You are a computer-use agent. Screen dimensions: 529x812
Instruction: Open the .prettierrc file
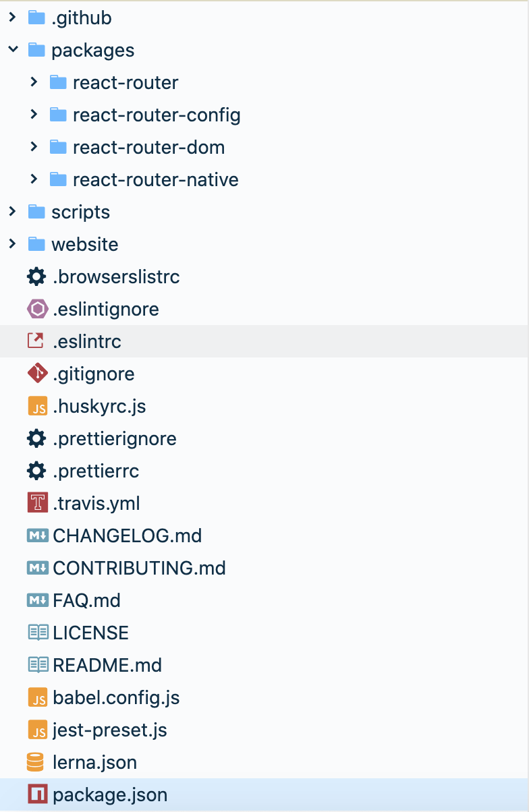coord(264,471)
